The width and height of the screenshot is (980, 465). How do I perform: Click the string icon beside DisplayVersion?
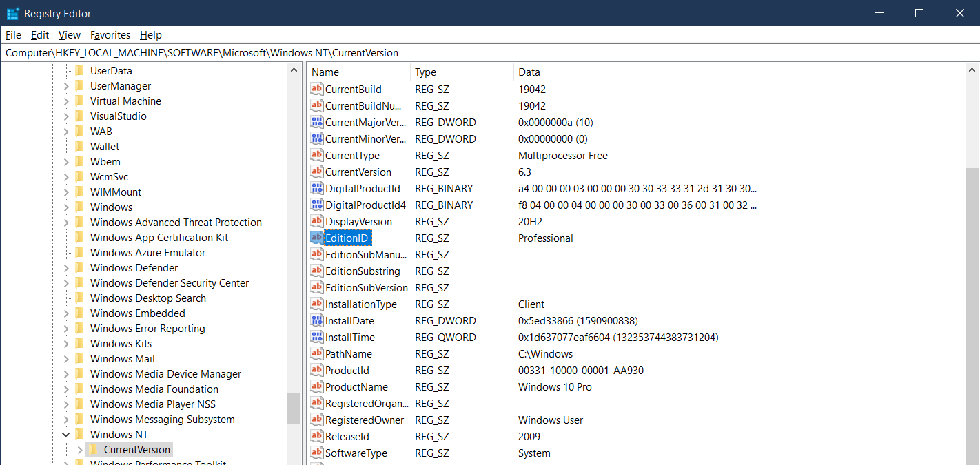tap(316, 221)
